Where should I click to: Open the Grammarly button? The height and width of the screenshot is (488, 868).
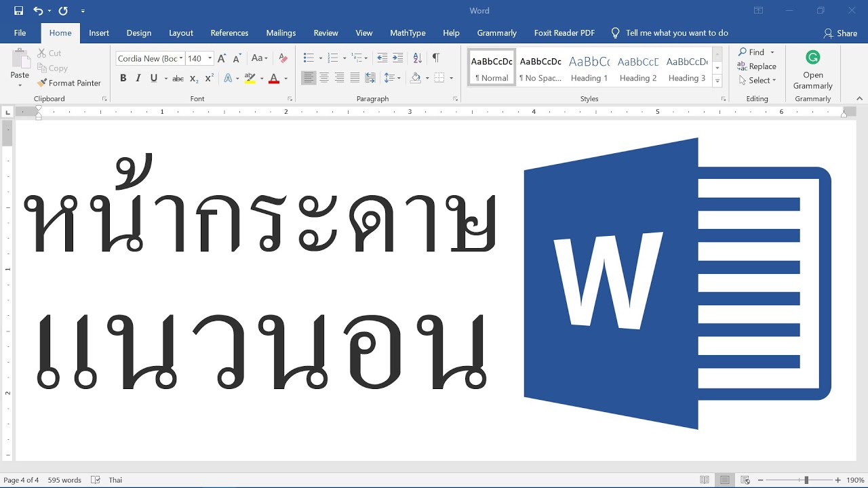[x=813, y=69]
